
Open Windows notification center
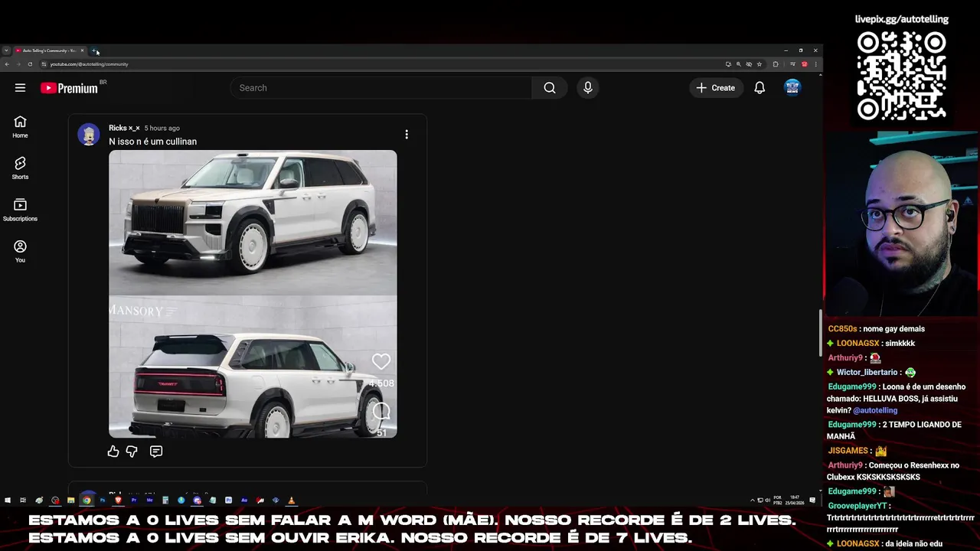[x=812, y=500]
